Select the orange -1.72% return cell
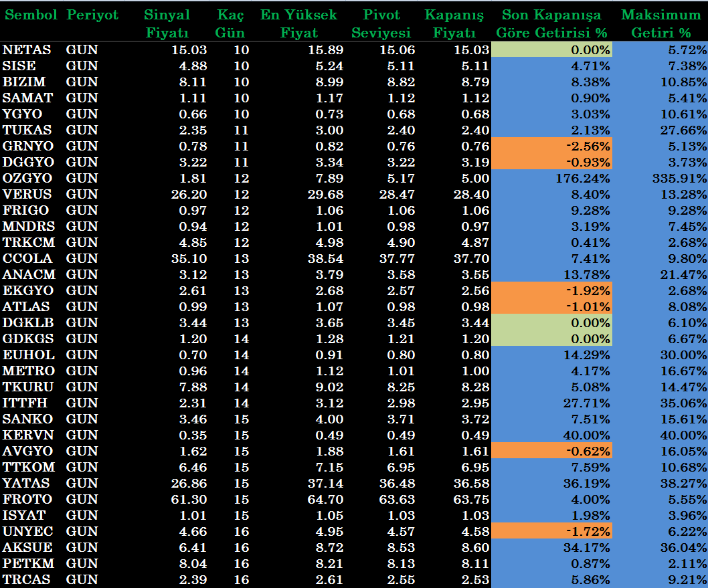 [552, 530]
